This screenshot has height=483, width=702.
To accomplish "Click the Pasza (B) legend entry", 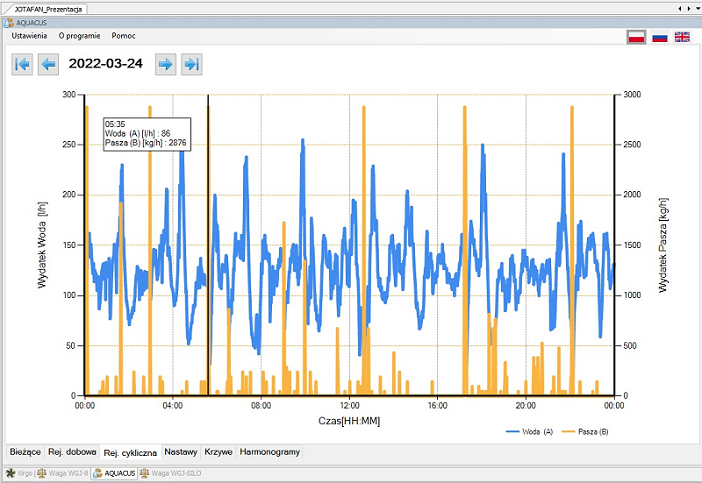I will pyautogui.click(x=585, y=432).
